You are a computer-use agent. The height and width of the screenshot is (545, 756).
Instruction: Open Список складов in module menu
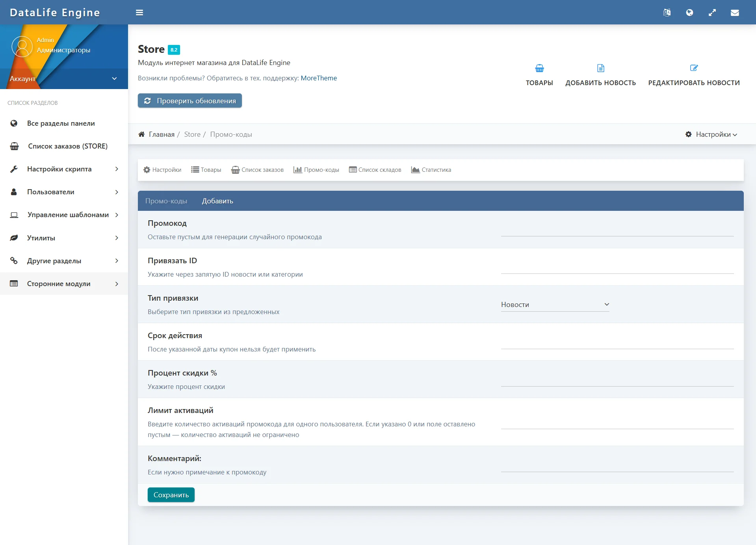point(375,170)
